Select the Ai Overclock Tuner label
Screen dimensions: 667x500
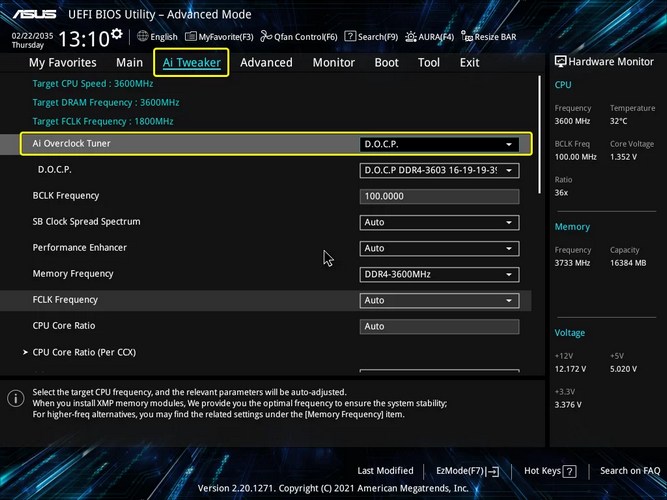pos(71,143)
